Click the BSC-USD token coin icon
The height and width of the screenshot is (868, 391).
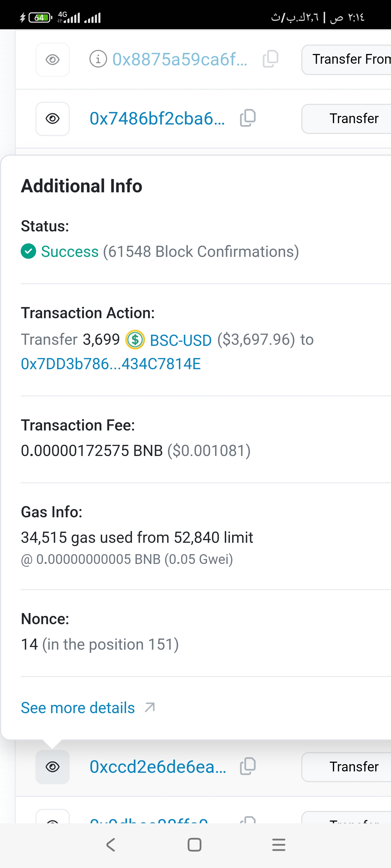[135, 339]
